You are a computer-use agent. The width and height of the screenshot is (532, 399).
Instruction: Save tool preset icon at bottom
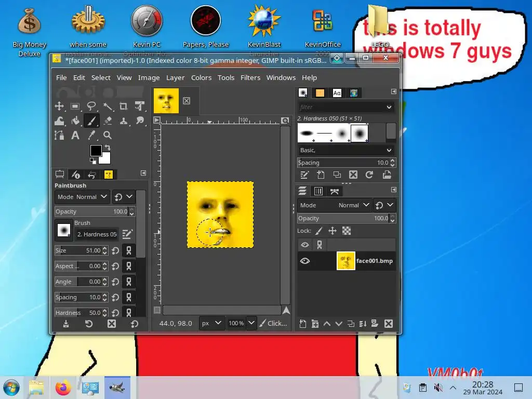click(x=66, y=324)
